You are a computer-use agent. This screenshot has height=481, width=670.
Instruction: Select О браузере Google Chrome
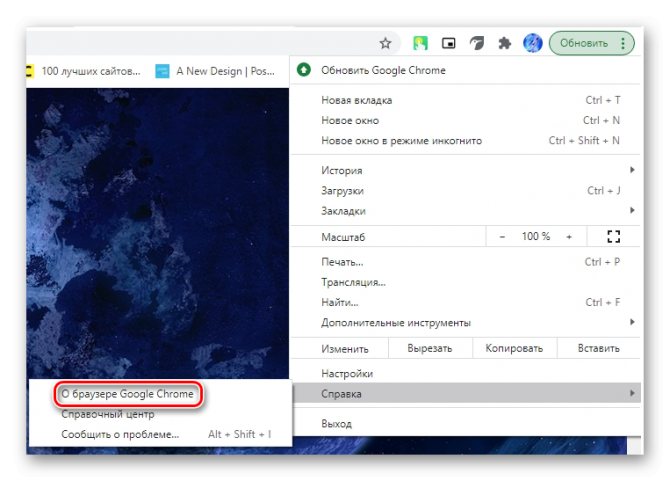click(128, 394)
